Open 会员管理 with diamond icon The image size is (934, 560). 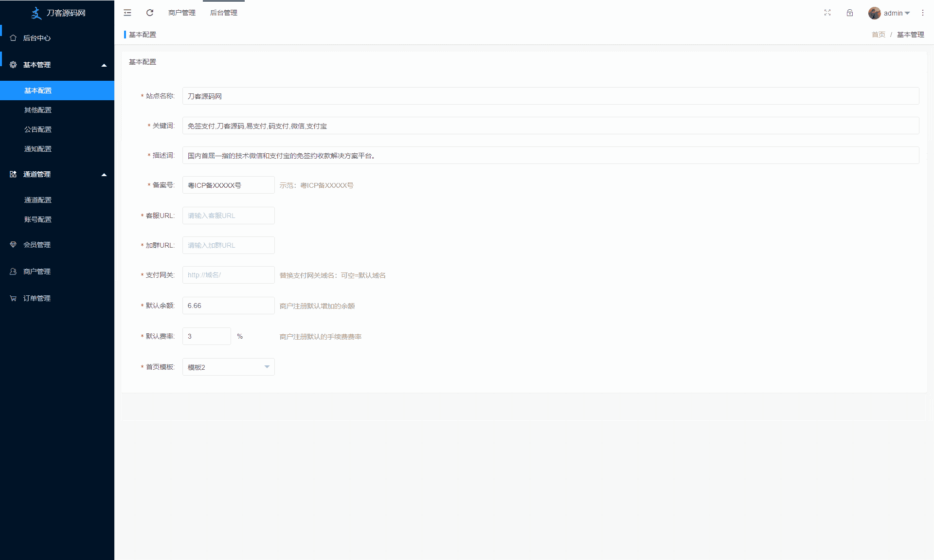(37, 245)
